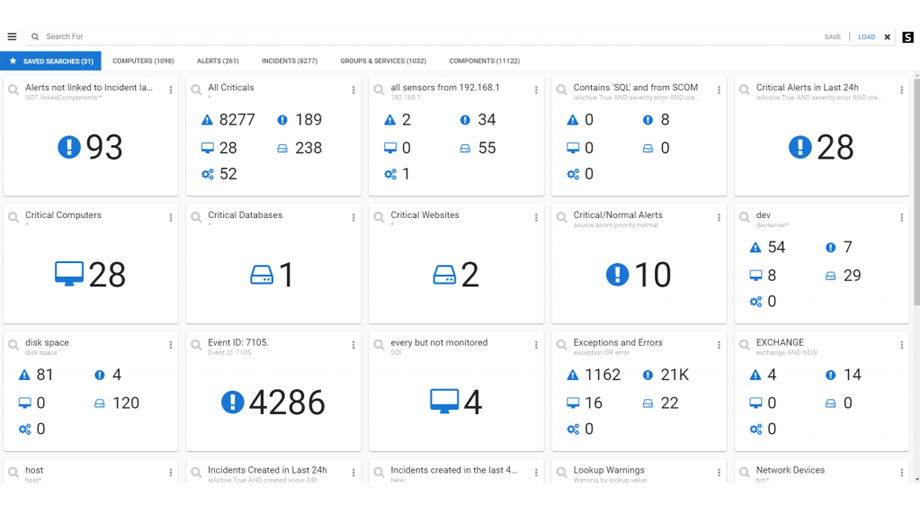Open options menu for dev card
The height and width of the screenshot is (518, 920).
pyautogui.click(x=902, y=218)
